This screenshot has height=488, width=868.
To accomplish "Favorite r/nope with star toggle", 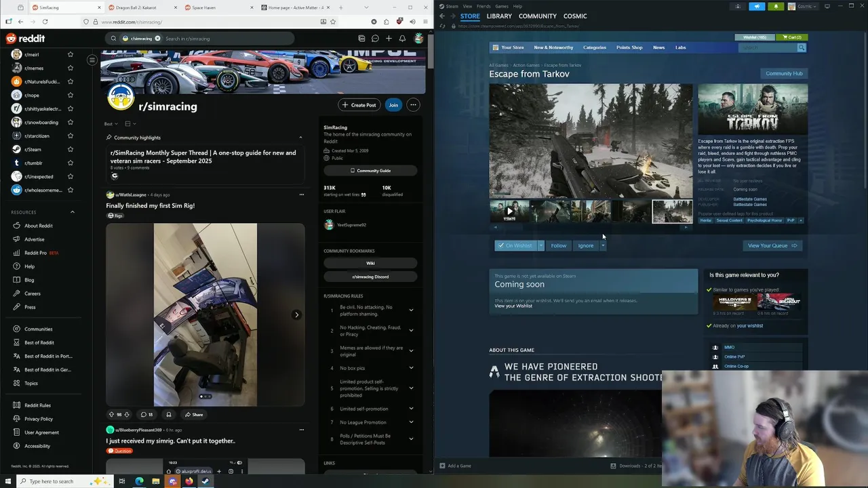I will tap(70, 95).
